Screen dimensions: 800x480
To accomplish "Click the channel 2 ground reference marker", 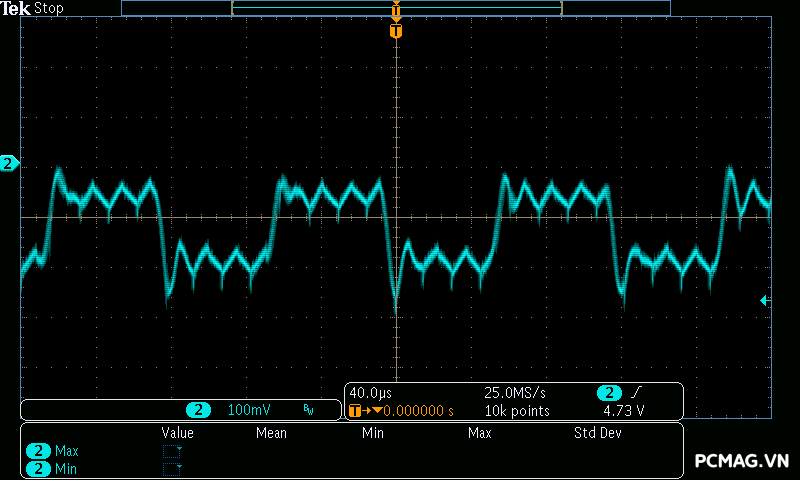I will pos(9,164).
